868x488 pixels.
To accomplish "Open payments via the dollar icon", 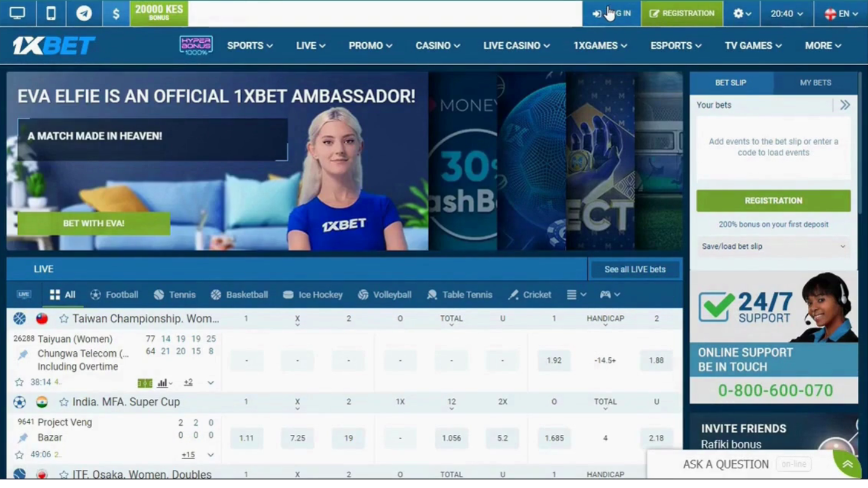I will [116, 13].
